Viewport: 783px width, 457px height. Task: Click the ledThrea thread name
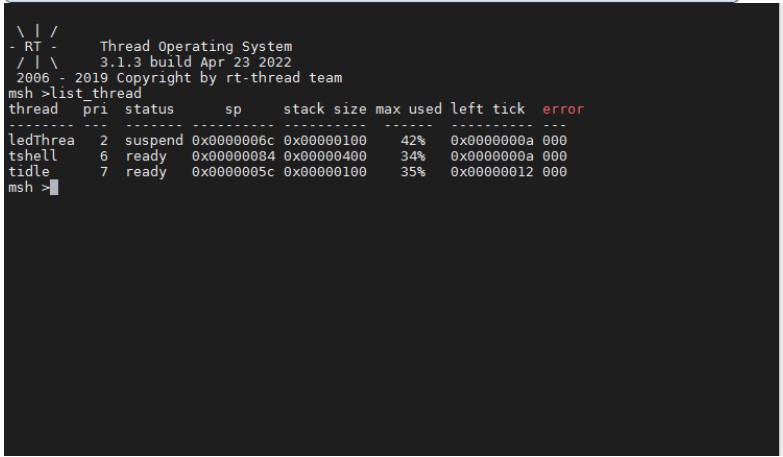37,139
